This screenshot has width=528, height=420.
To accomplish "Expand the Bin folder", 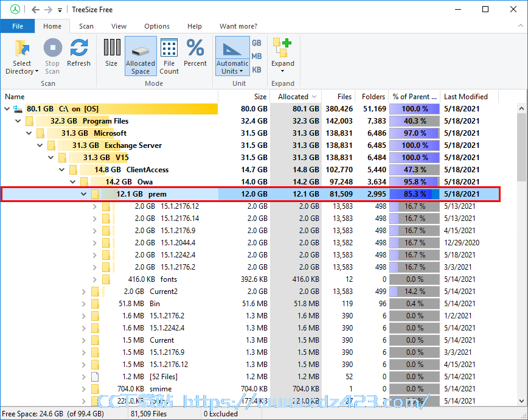I will point(83,304).
